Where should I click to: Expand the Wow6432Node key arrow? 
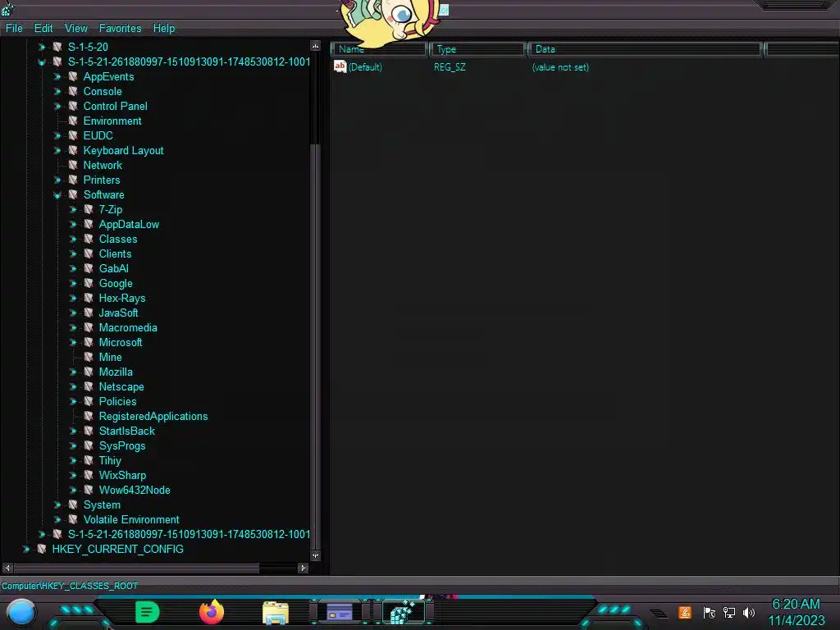pos(73,491)
